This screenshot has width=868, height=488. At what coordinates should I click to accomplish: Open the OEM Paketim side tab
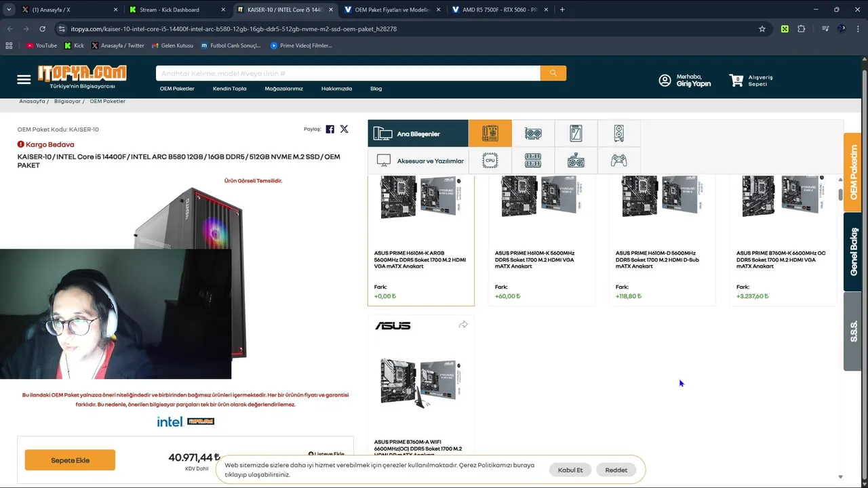coord(852,172)
